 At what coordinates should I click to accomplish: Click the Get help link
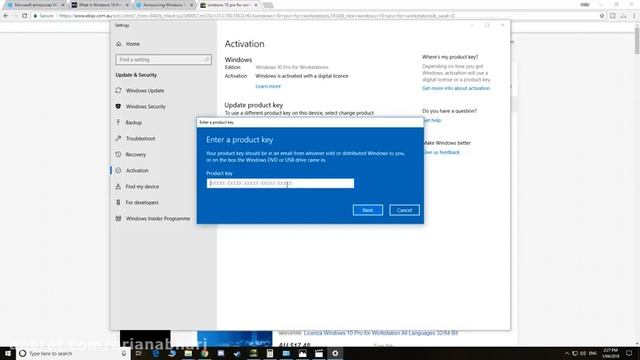433,120
